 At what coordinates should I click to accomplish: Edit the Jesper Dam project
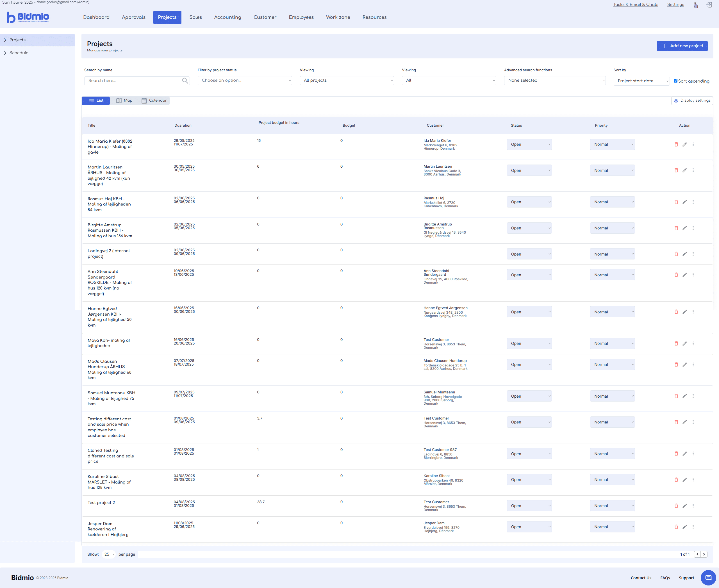(684, 527)
